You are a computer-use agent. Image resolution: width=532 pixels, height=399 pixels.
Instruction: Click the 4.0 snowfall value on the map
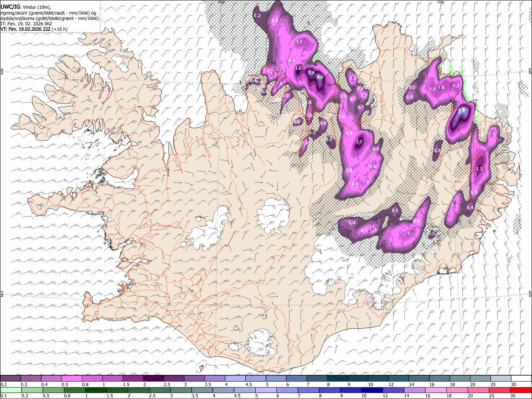tap(320, 77)
